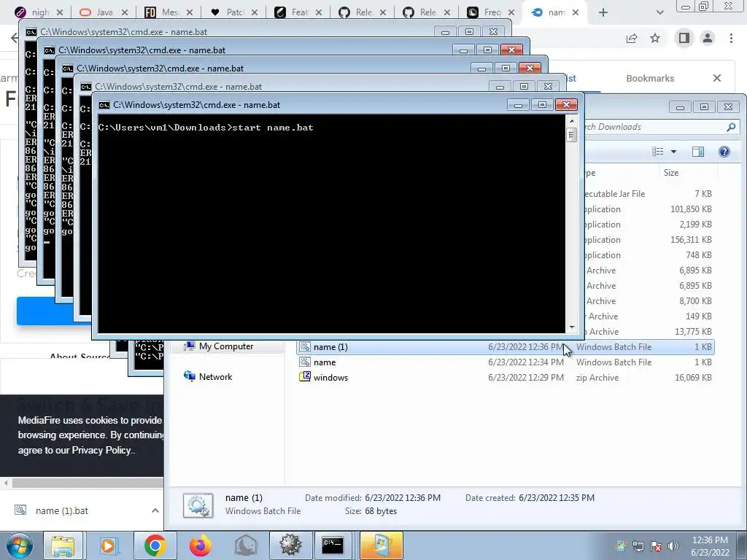Switch to the nigh browser tab
This screenshot has width=747, height=560.
click(38, 12)
